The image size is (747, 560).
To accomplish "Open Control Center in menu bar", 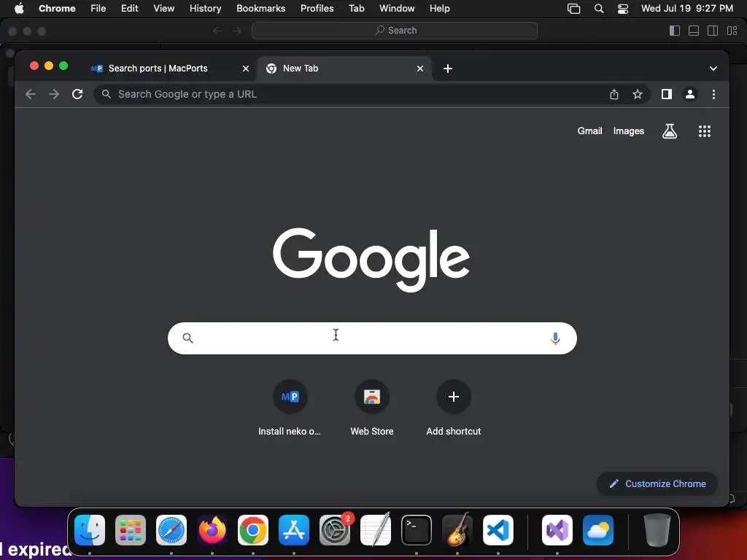I will (623, 8).
